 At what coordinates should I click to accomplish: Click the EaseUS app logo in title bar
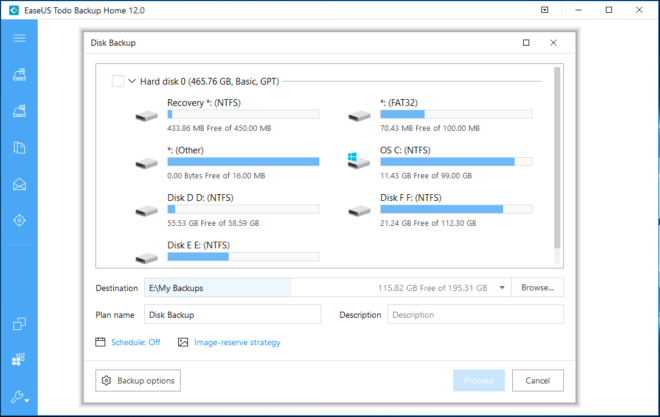coord(14,10)
